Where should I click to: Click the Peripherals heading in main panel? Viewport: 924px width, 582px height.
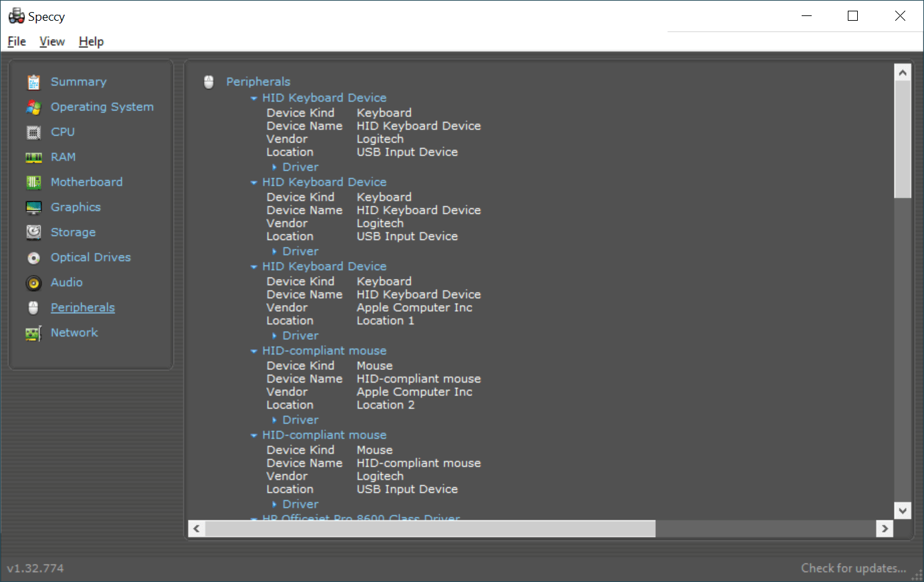(x=258, y=82)
